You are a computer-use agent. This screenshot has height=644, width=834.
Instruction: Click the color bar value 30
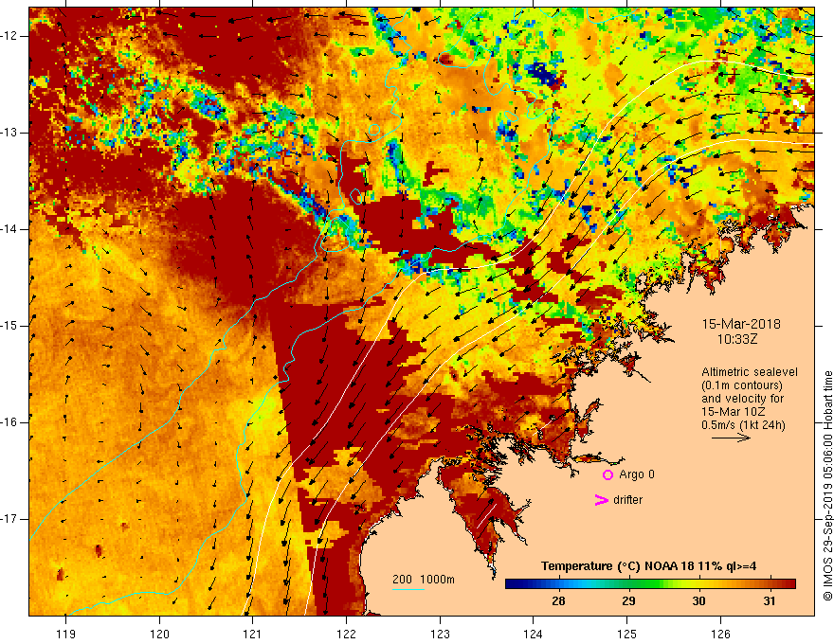tap(698, 601)
